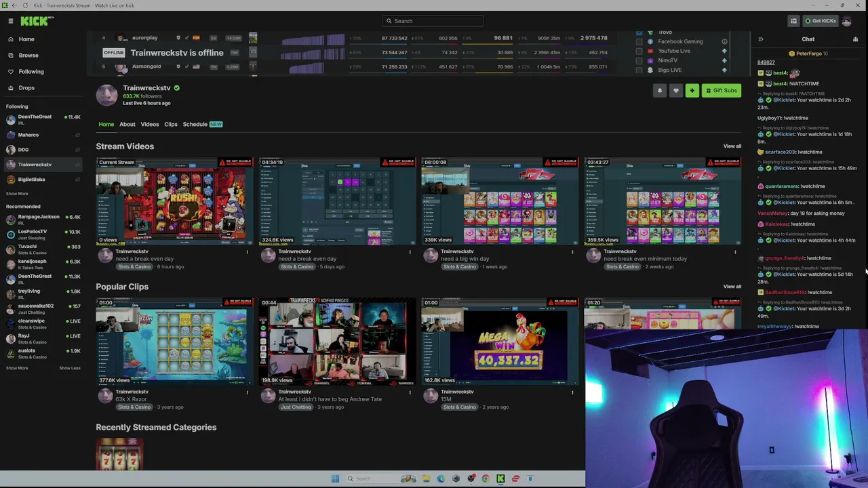Open RampageJackson in Recommended list
Screen dimensions: 868x488
click(42, 219)
